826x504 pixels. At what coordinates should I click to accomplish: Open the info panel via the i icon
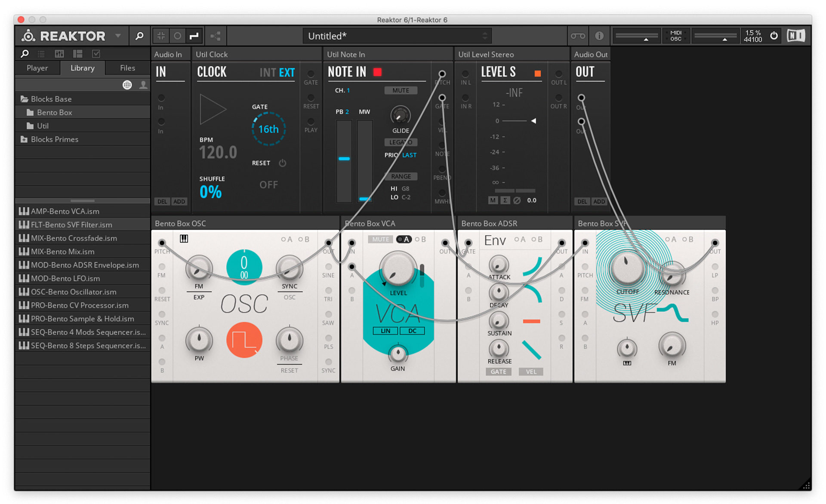599,36
